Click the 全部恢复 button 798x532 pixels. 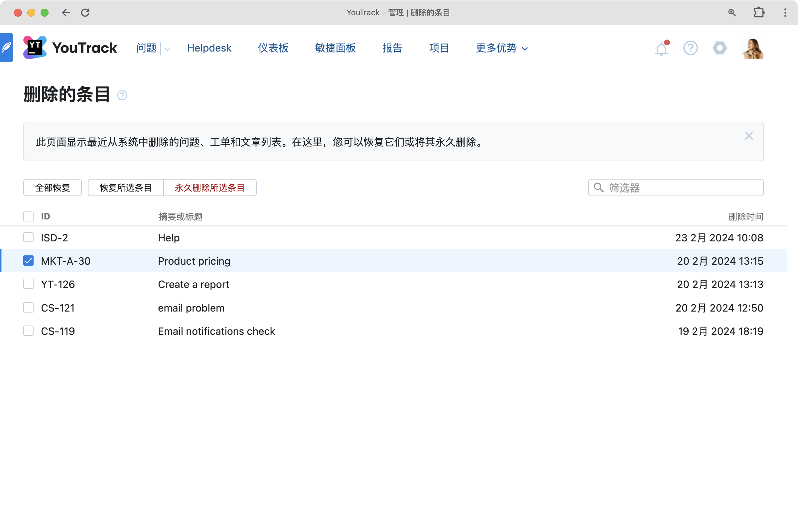click(x=53, y=188)
